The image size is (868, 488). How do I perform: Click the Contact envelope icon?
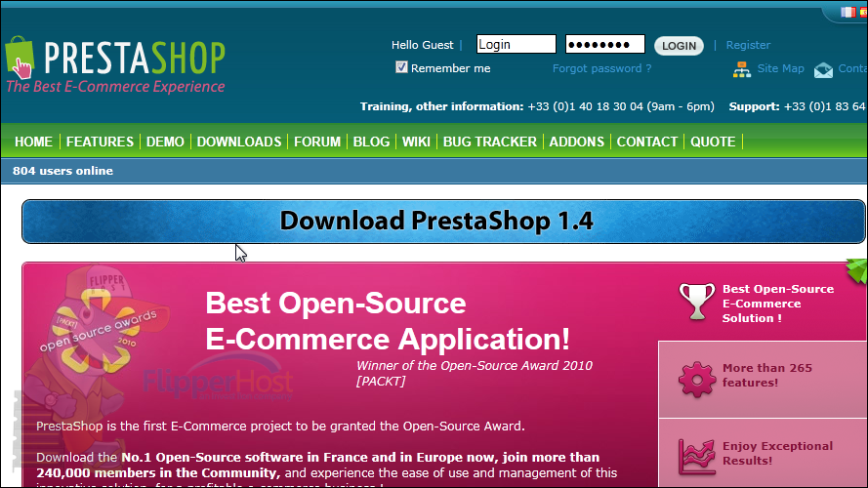[823, 70]
